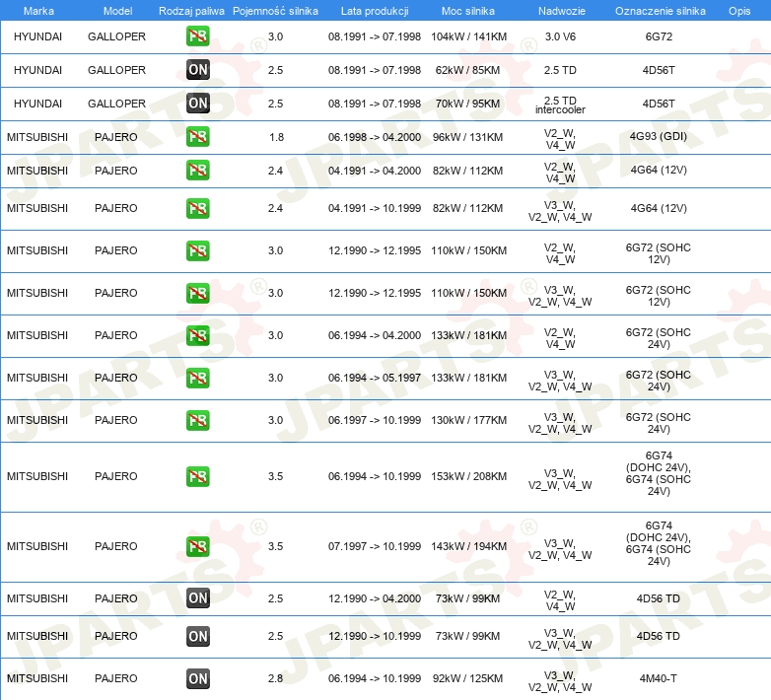Click the Pojemność silnika column header
Image resolution: width=771 pixels, height=700 pixels.
pos(275,11)
